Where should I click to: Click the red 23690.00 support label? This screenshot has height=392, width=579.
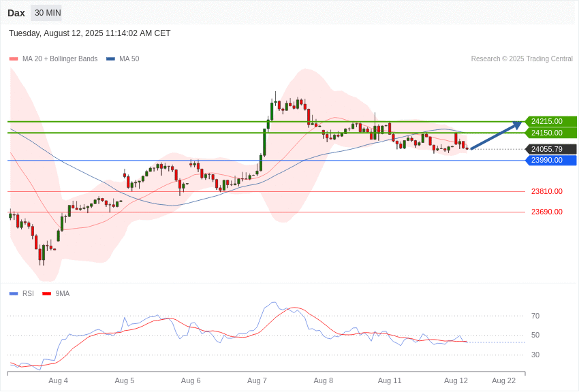pyautogui.click(x=547, y=212)
